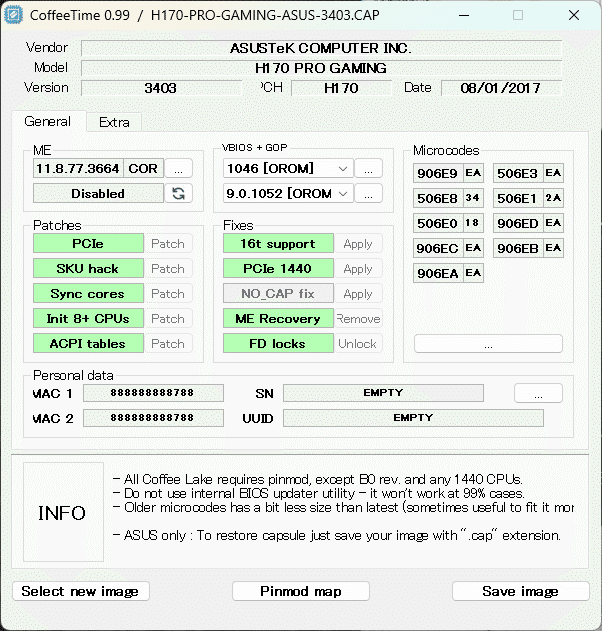Viewport: 602px width, 631px height.
Task: Click the ME state refresh icon button
Action: pos(178,194)
